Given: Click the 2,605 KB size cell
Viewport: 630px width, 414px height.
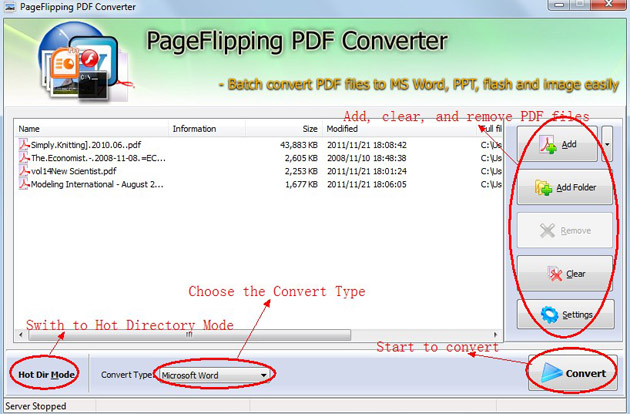Looking at the screenshot, I should [301, 158].
